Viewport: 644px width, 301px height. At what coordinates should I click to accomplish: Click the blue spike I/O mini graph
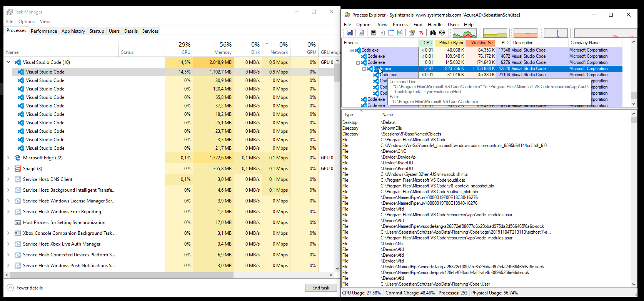(x=556, y=33)
